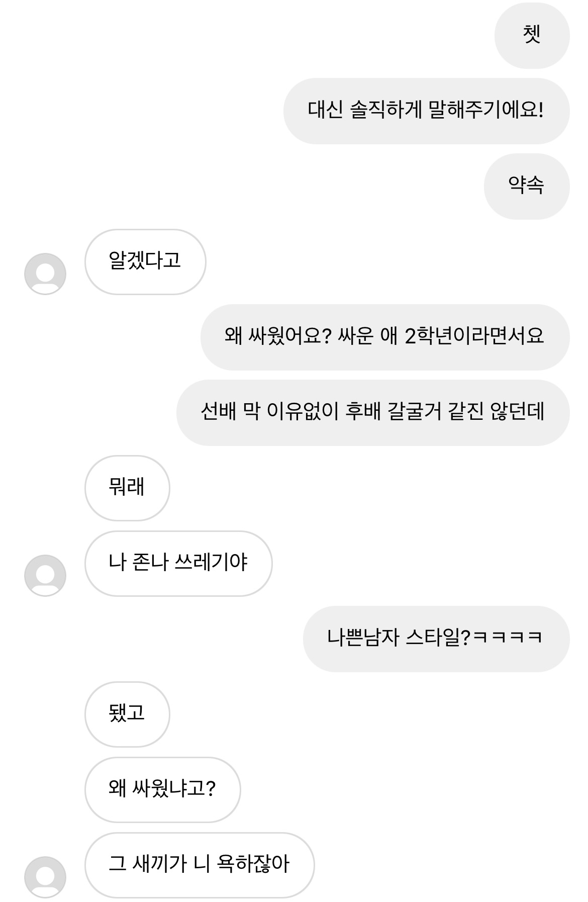Click the 왜 싸웠어요? sent message

click(x=384, y=337)
